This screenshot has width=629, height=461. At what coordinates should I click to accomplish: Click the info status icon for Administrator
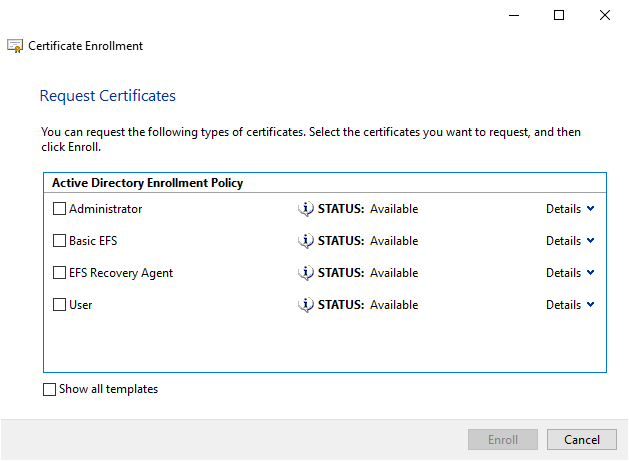(306, 209)
